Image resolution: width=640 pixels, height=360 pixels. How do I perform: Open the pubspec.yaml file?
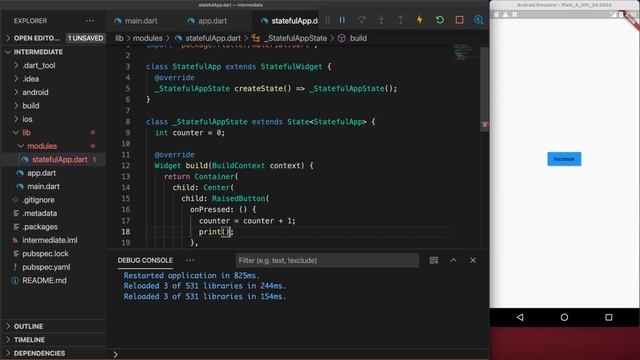(x=46, y=267)
